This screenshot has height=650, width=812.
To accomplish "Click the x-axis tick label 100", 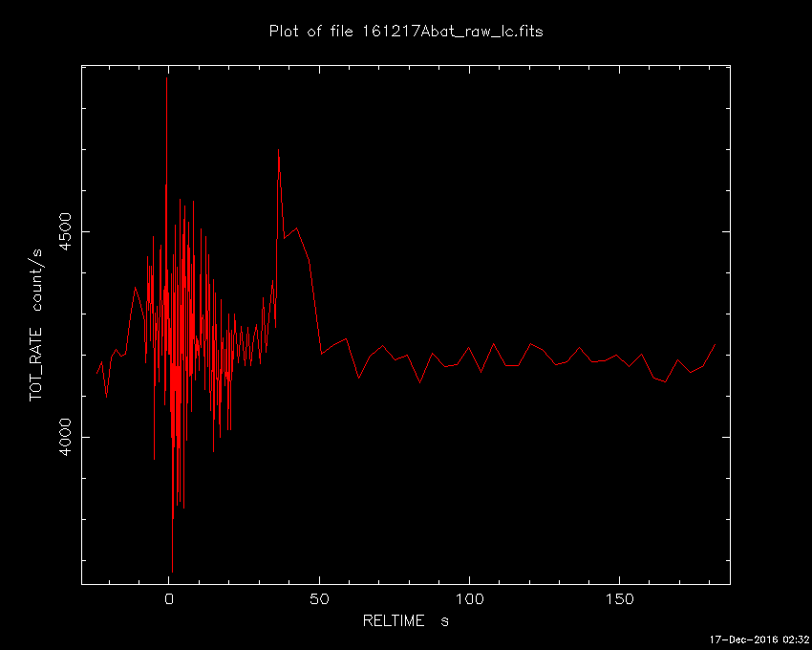I will point(469,599).
